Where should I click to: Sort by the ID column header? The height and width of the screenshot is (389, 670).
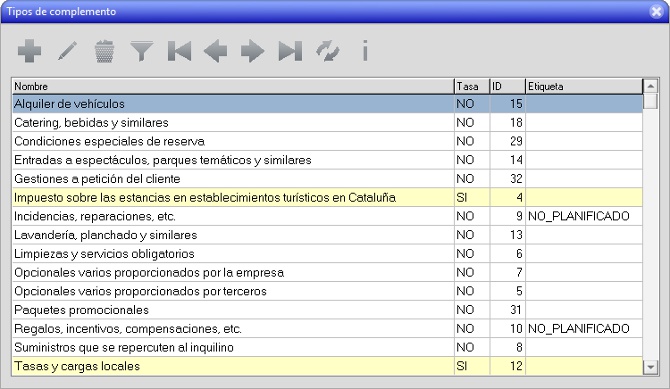click(x=508, y=86)
